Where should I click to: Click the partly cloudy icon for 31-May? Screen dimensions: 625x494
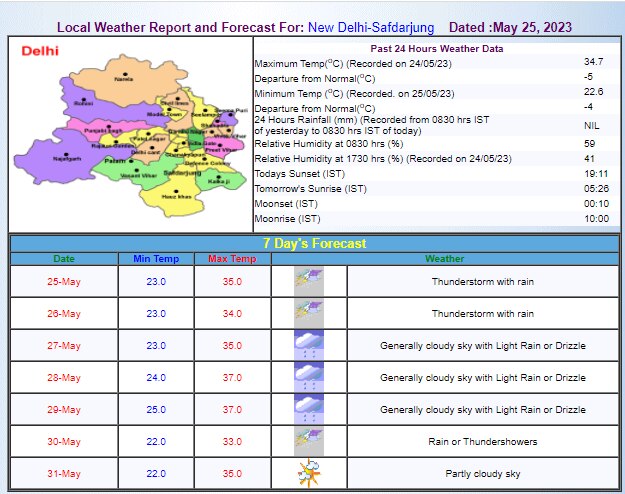(309, 473)
